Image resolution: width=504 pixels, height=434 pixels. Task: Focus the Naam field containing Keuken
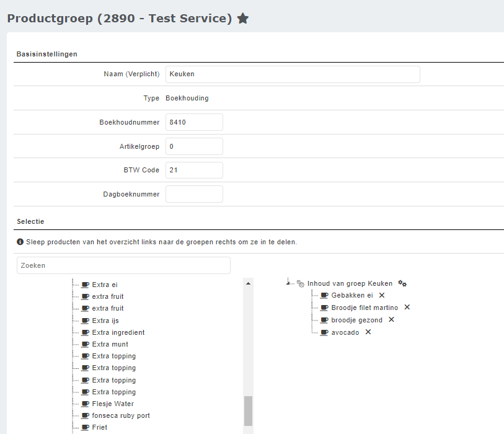coord(293,74)
